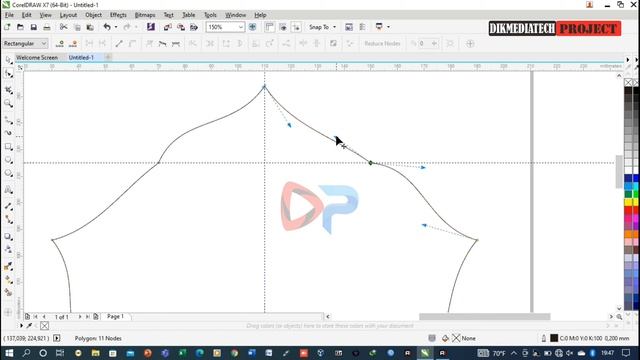The width and height of the screenshot is (640, 360).
Task: Select the Transparency tool
Action: click(9, 249)
